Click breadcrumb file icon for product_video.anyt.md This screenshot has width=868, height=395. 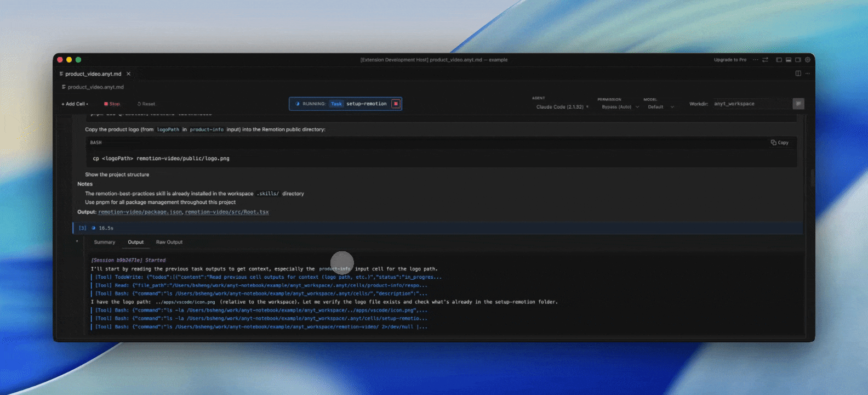(64, 87)
